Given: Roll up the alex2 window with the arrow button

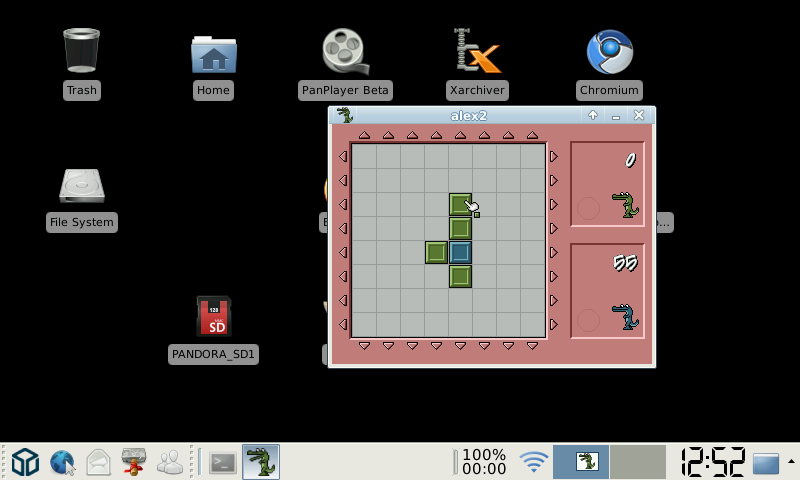Looking at the screenshot, I should click(x=593, y=115).
